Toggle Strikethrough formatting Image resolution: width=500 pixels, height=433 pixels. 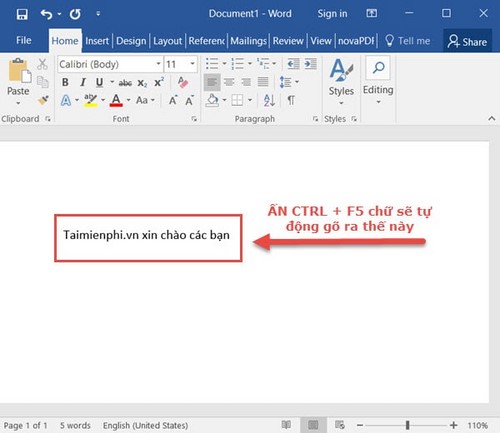pyautogui.click(x=125, y=83)
